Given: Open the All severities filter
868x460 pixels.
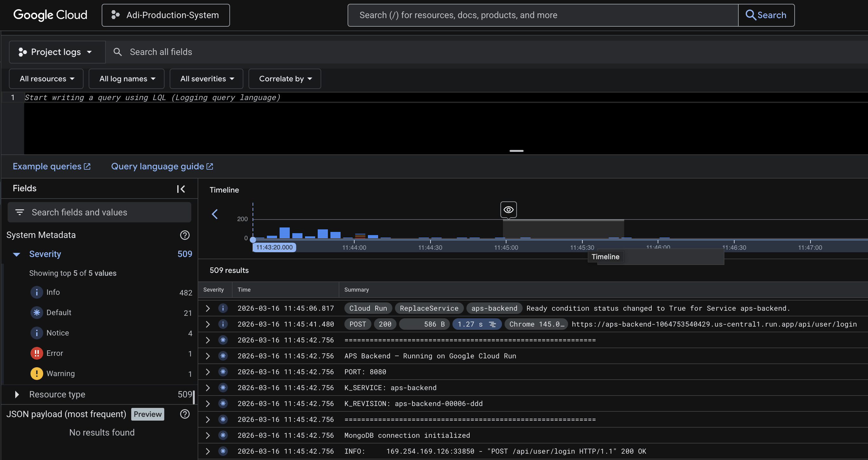Looking at the screenshot, I should pos(206,79).
